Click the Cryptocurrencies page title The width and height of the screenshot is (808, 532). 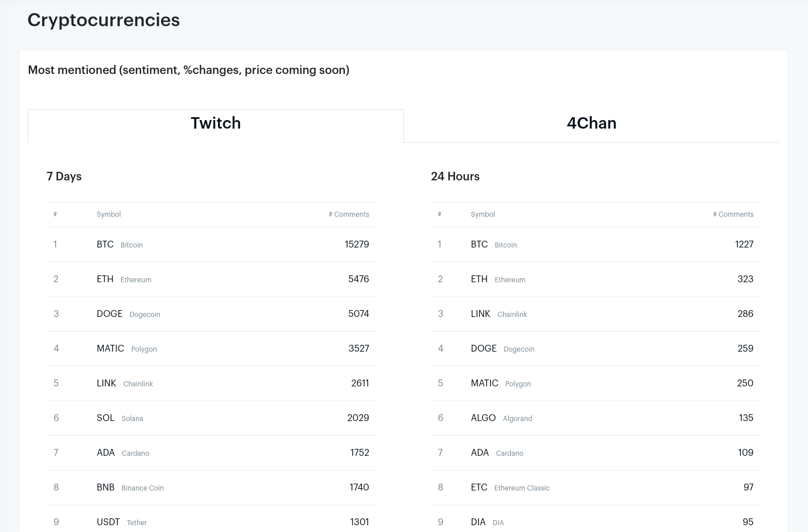(104, 20)
